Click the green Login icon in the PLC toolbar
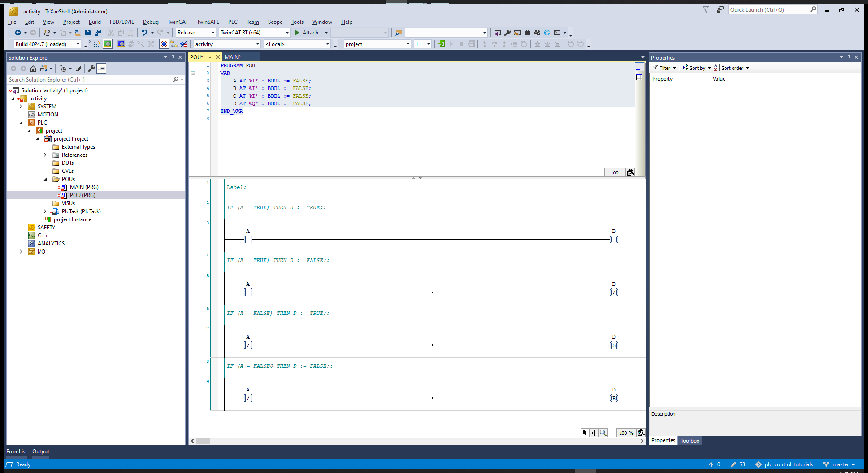 [442, 44]
